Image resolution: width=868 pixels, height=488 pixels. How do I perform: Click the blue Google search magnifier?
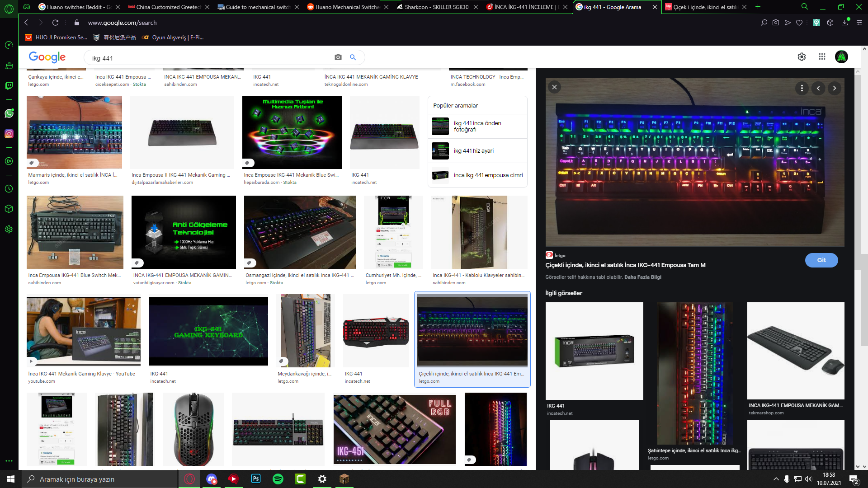pos(353,57)
